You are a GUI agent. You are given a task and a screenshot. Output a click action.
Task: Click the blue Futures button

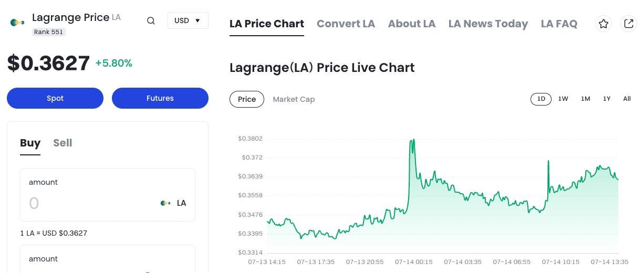pos(160,98)
